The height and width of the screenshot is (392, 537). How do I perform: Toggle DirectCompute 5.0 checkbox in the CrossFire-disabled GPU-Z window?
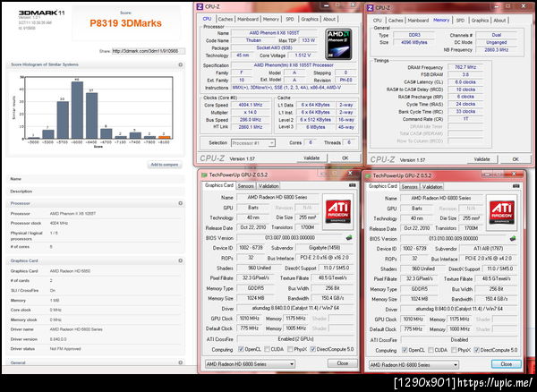point(476,350)
